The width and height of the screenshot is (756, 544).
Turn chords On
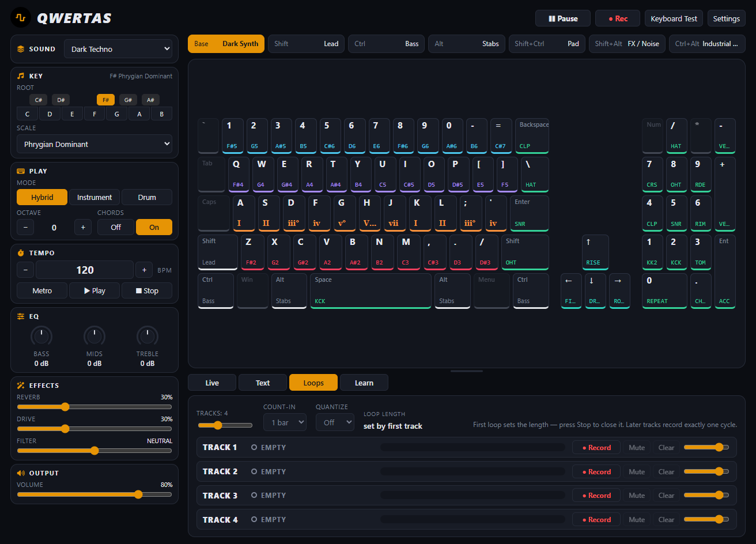[154, 227]
